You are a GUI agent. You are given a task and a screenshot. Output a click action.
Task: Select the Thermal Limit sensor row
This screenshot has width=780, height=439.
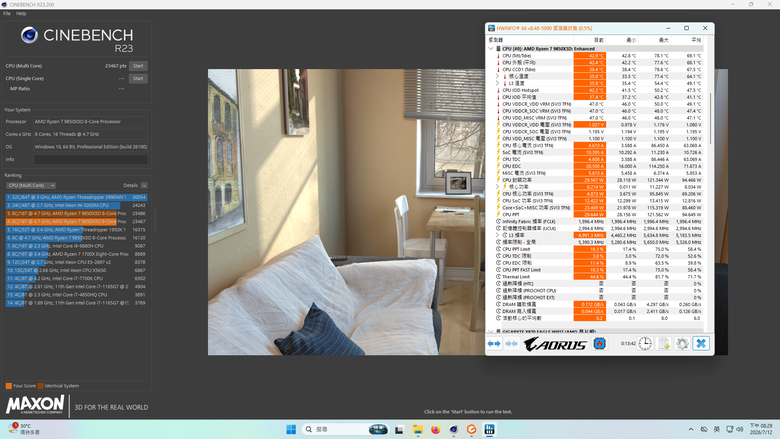595,276
